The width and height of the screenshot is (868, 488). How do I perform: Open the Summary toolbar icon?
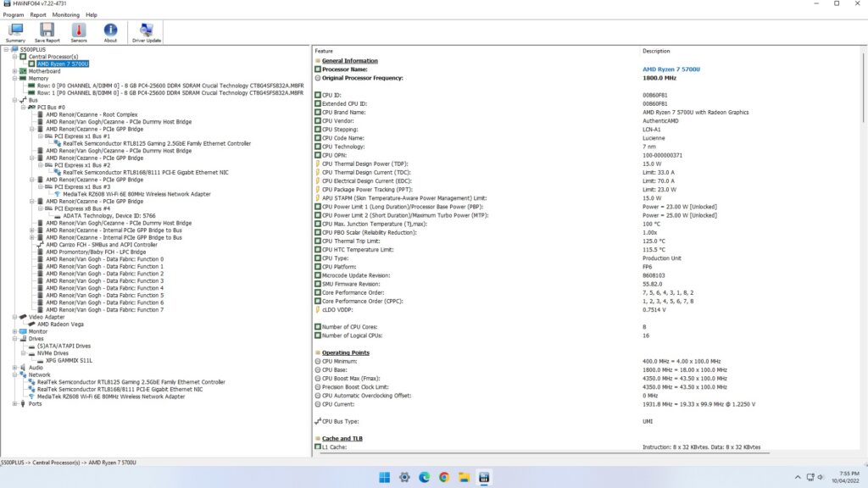tap(15, 32)
